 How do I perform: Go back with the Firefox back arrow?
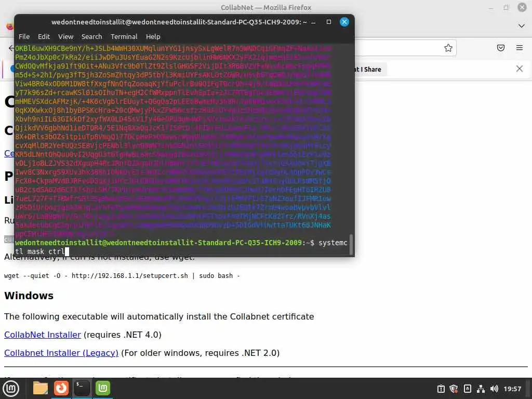[x=11, y=48]
